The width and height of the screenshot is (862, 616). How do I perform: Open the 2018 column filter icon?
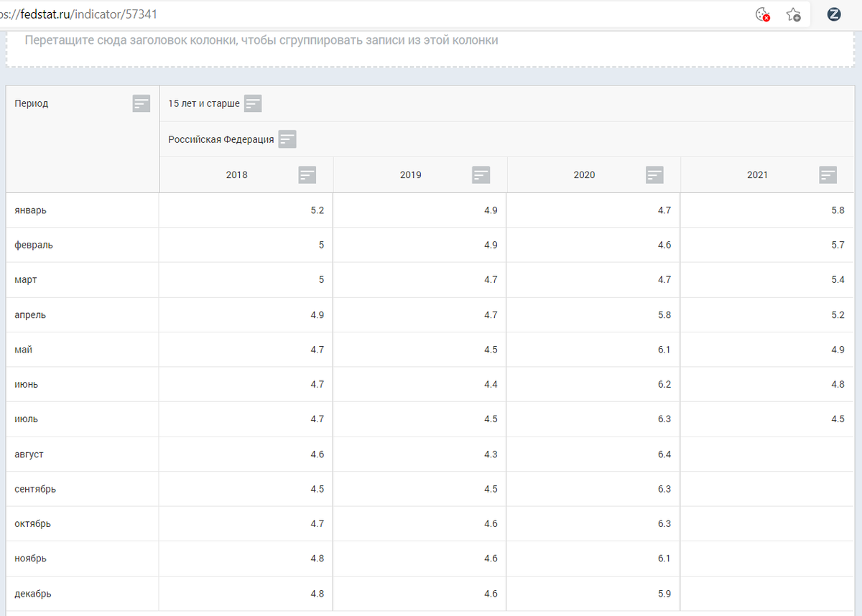tap(307, 174)
